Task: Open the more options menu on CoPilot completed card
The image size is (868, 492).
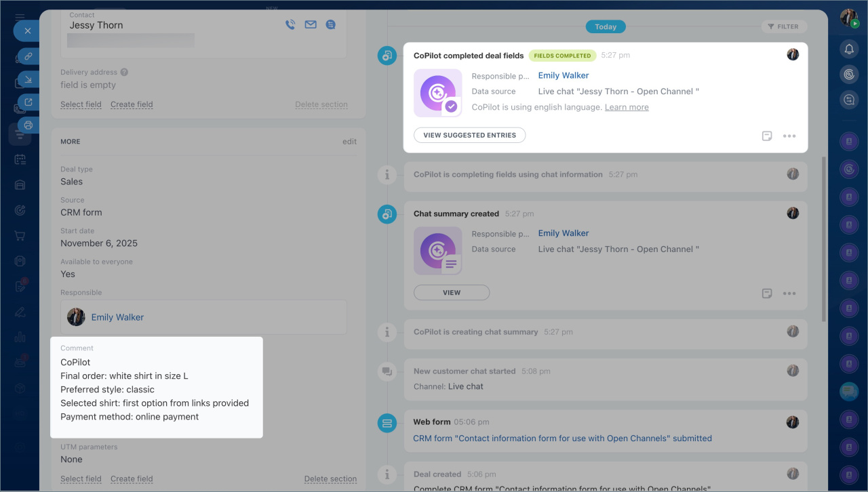Action: (789, 136)
